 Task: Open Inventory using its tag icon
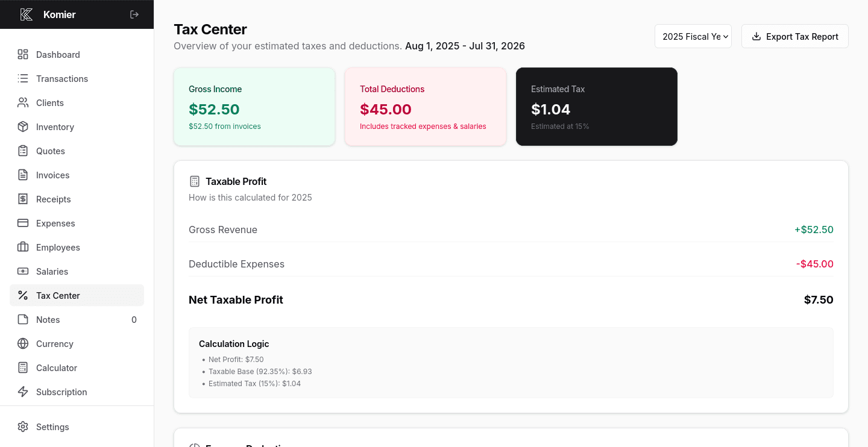coord(23,127)
